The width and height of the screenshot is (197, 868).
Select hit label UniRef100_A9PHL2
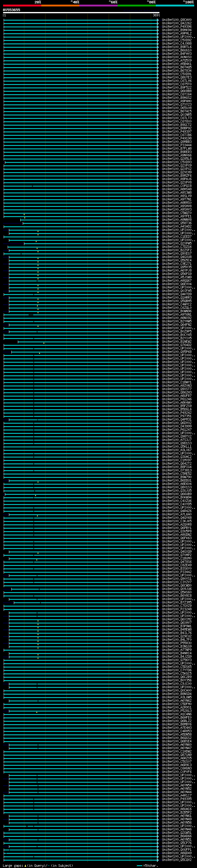point(177,33)
